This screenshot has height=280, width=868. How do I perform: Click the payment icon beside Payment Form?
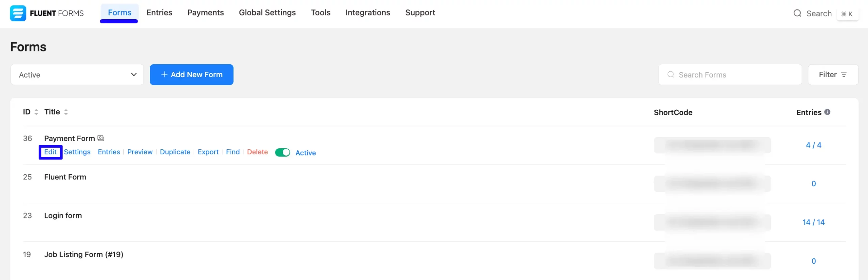point(101,138)
